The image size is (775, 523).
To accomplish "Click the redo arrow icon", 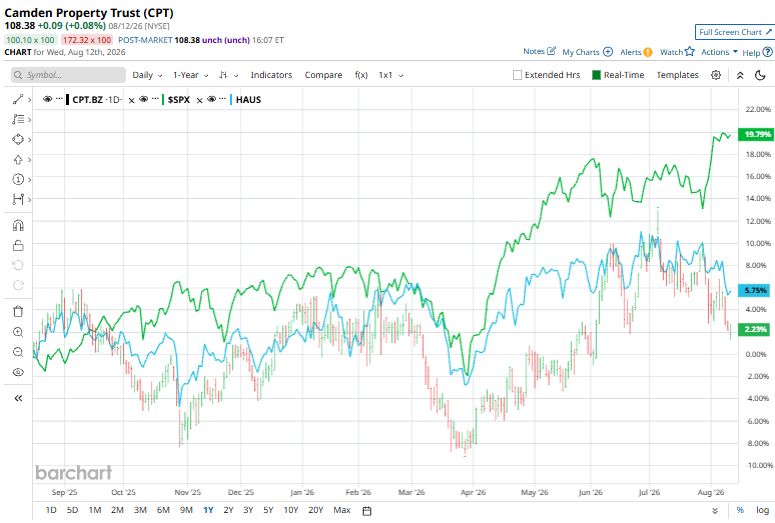I will [x=18, y=285].
